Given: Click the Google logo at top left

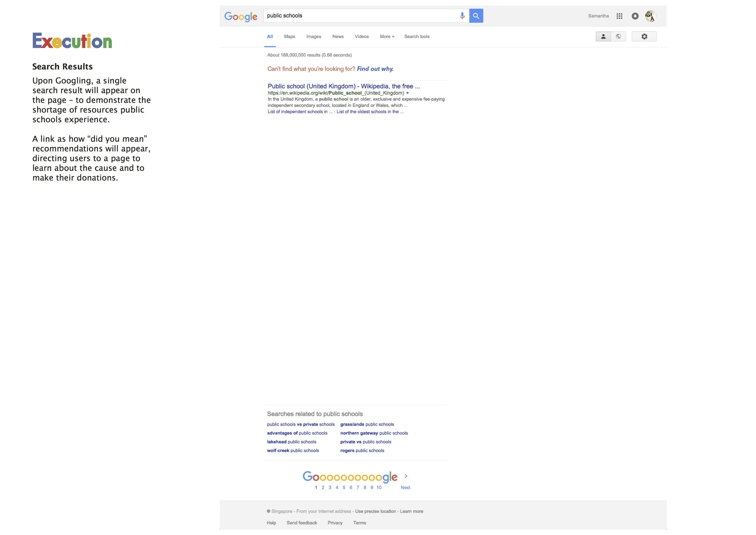Looking at the screenshot, I should (241, 16).
